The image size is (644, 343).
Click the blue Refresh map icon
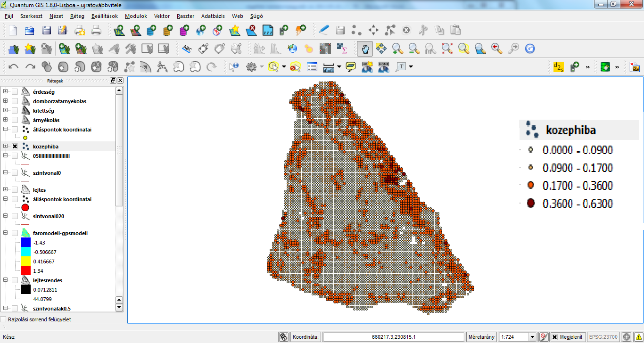coord(529,48)
